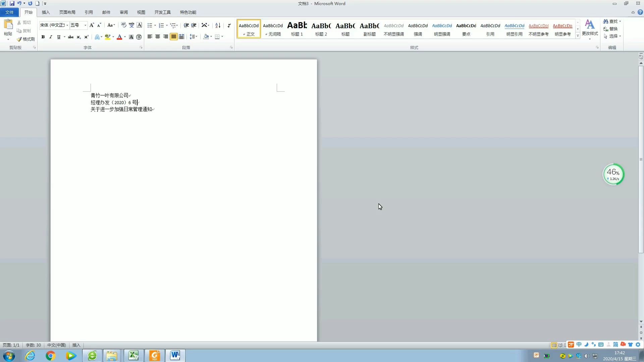Screen dimensions: 644x362
Task: Click the New Document quick access icon
Action: coord(38,3)
